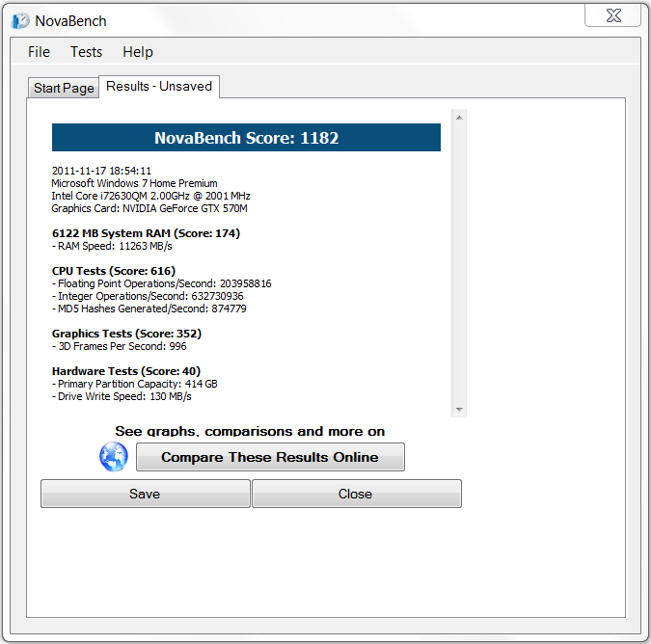Screen dimensions: 651x644
Task: Switch to the Start Page tab
Action: (64, 88)
